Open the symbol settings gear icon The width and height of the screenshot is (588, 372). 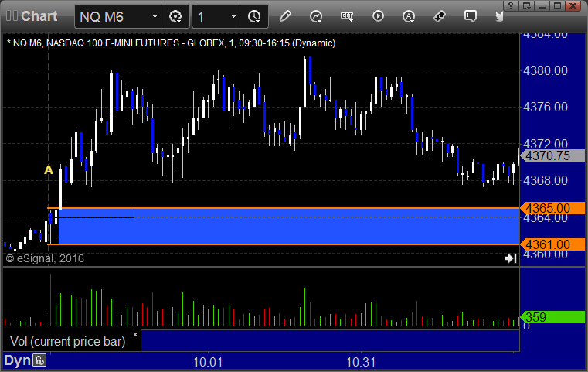175,16
